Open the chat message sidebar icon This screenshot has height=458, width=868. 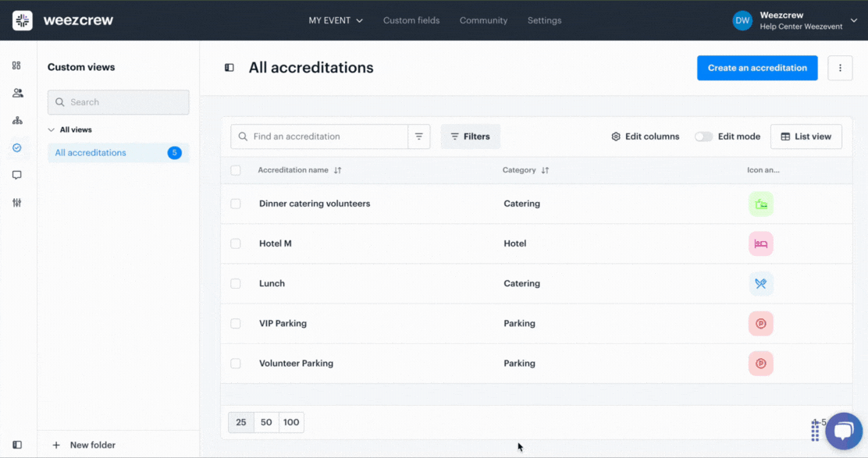(x=17, y=176)
